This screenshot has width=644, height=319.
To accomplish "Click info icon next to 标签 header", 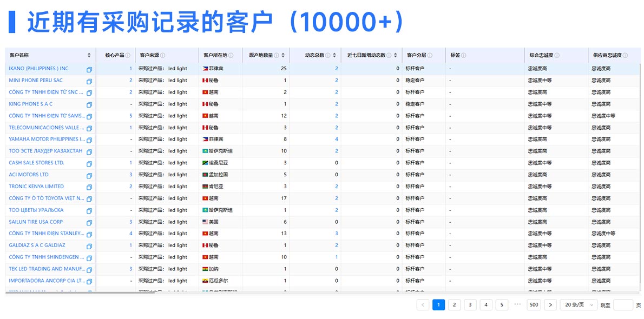I will point(464,55).
